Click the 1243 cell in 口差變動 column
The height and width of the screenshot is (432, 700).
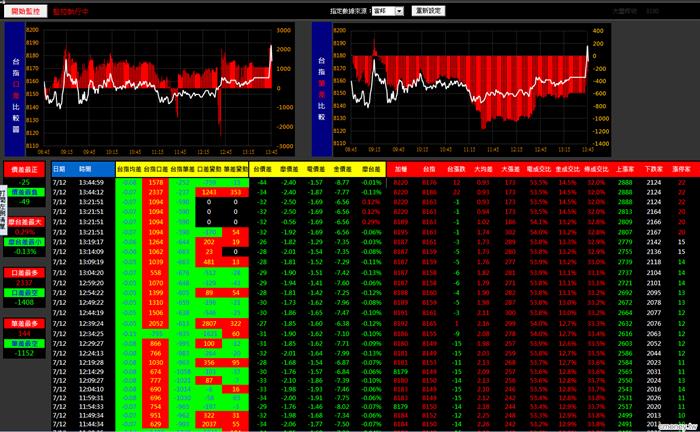click(209, 192)
